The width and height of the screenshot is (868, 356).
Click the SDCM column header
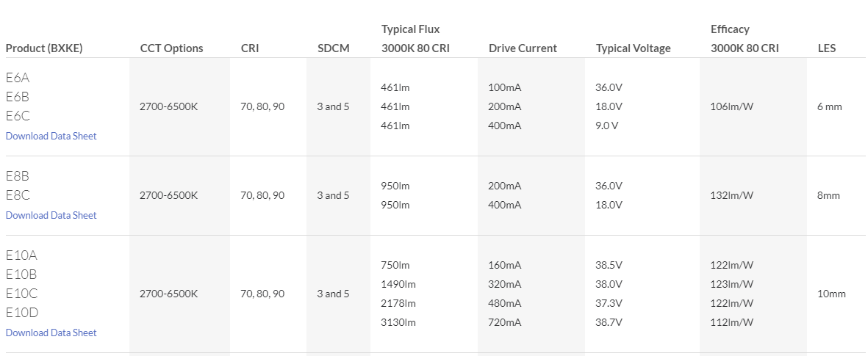[x=333, y=48]
